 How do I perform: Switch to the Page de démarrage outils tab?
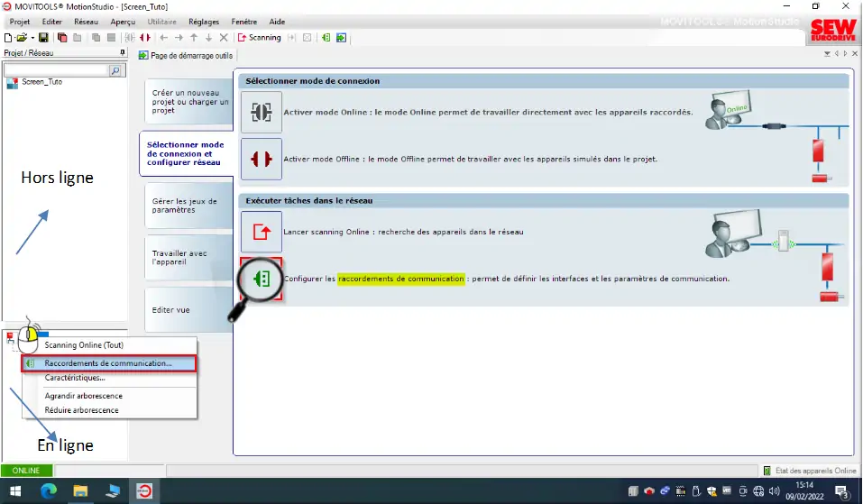[x=186, y=56]
